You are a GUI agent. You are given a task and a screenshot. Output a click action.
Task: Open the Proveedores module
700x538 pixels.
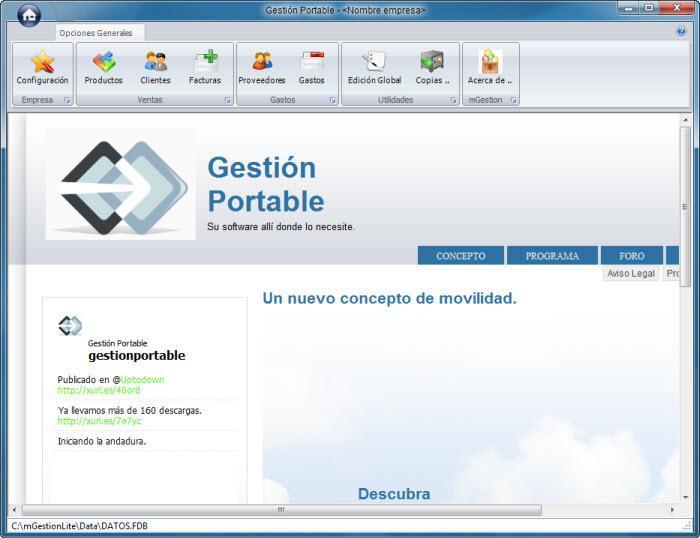coord(262,67)
